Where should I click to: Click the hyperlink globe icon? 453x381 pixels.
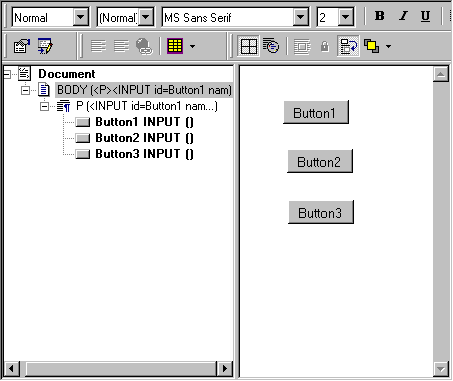[x=144, y=46]
